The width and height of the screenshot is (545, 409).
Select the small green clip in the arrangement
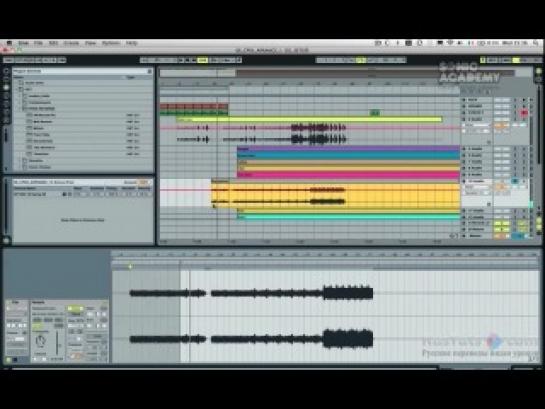click(x=374, y=113)
